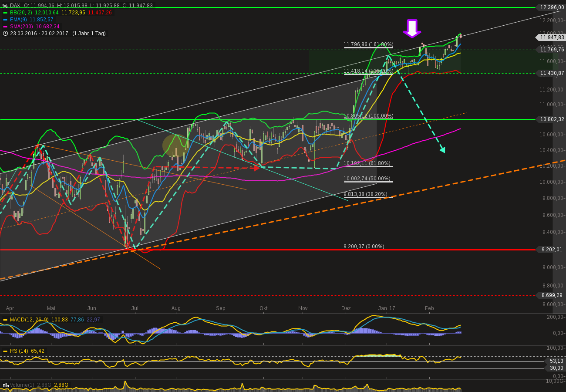Click the Feb label on the time axis
The width and height of the screenshot is (566, 392).
430,308
